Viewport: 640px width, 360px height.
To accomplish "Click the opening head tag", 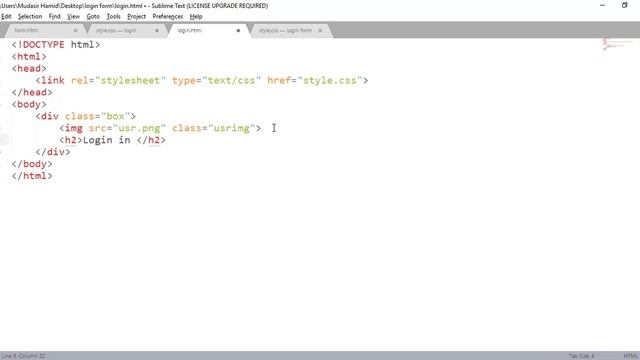I will 29,68.
